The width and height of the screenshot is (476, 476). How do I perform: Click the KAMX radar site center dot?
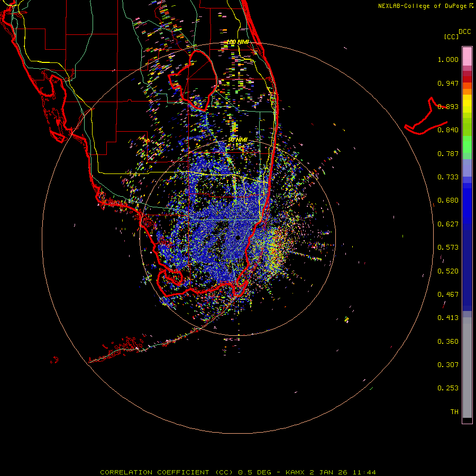(237, 237)
